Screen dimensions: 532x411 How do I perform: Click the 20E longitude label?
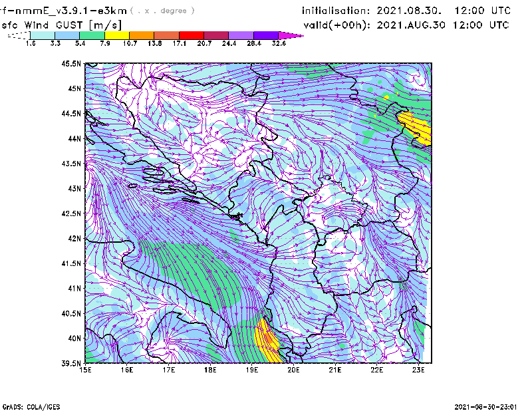(293, 370)
